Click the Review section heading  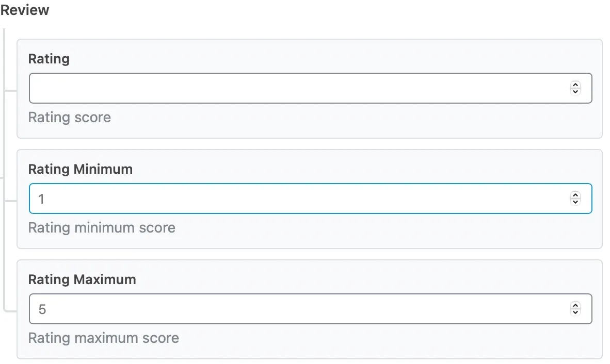25,10
